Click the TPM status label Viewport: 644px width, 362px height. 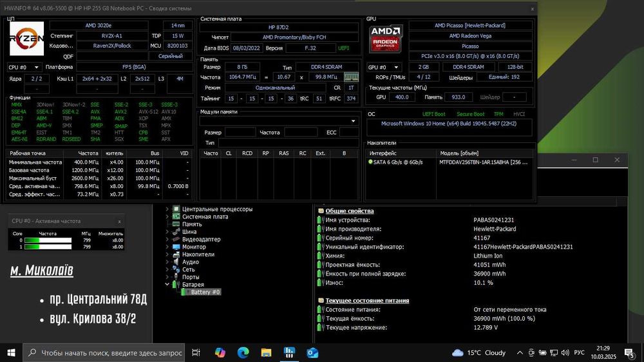tap(498, 114)
